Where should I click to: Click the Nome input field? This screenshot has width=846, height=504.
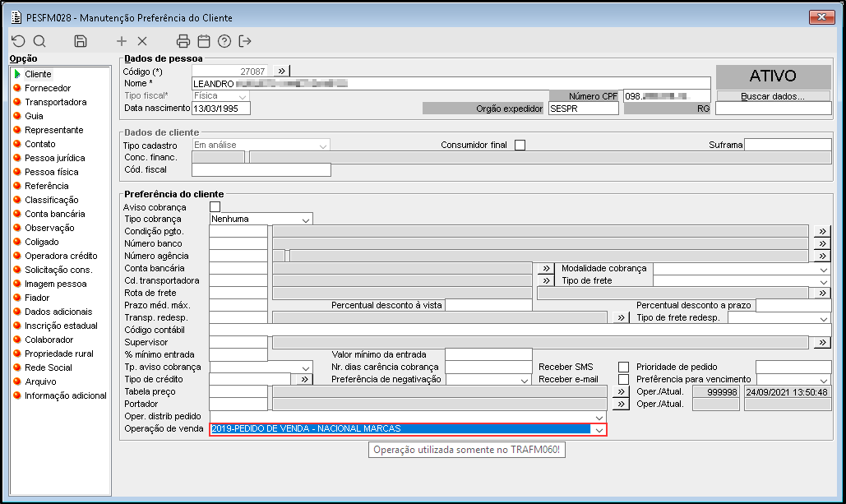(x=451, y=84)
